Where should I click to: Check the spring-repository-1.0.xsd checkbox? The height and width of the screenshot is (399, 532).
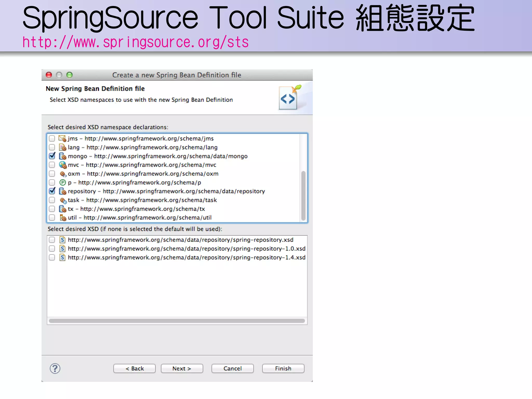pos(52,249)
